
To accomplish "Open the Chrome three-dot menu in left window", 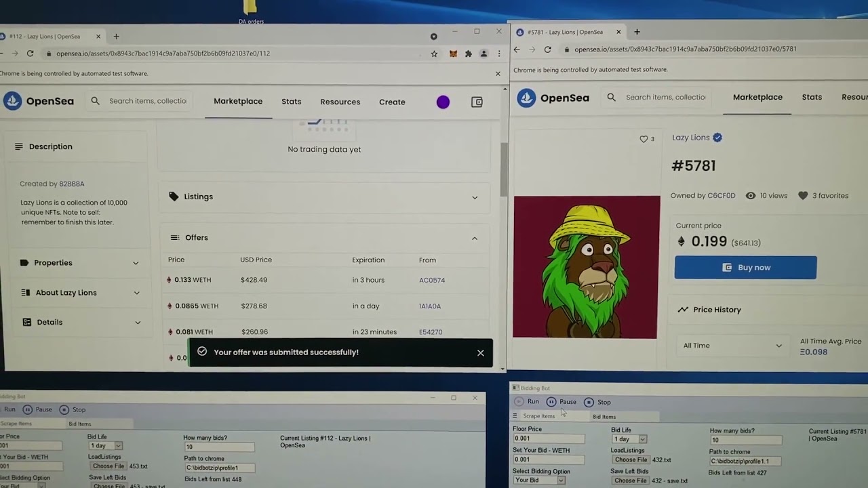I will pyautogui.click(x=499, y=54).
